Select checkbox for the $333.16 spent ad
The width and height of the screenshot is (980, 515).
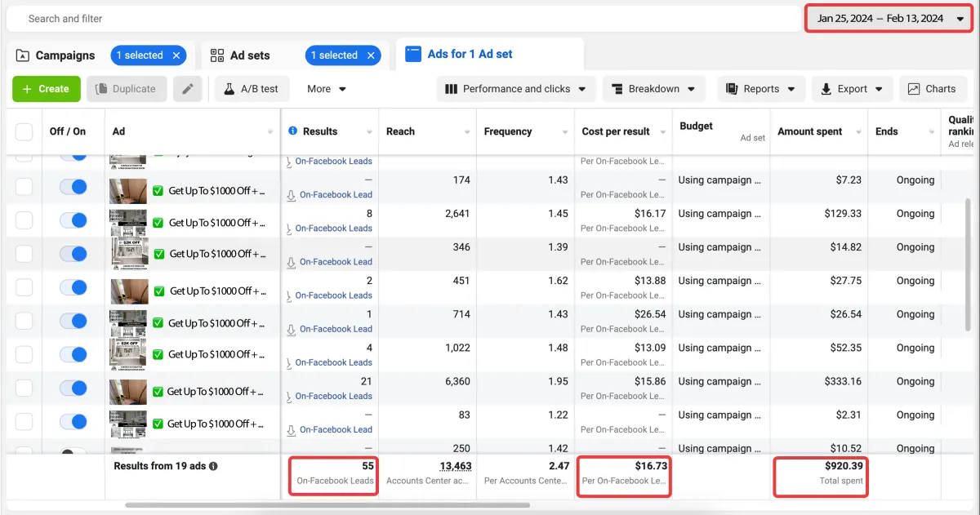click(x=24, y=388)
